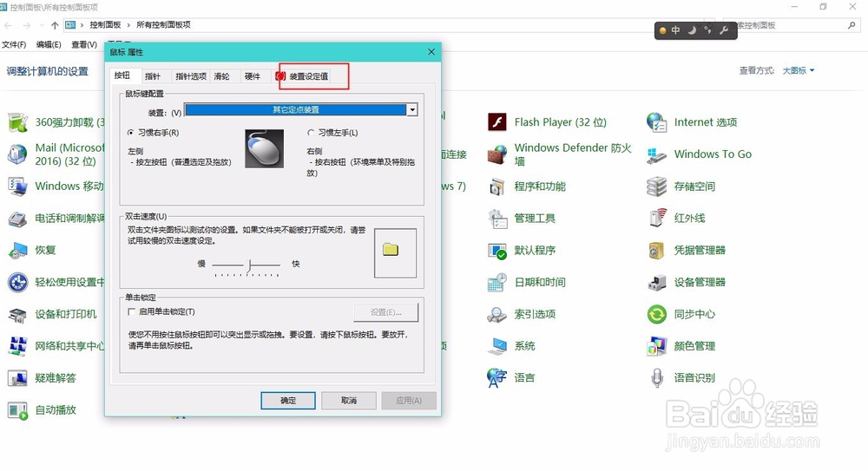868x471 pixels.
Task: Open the 编辑(E) menu
Action: point(49,44)
